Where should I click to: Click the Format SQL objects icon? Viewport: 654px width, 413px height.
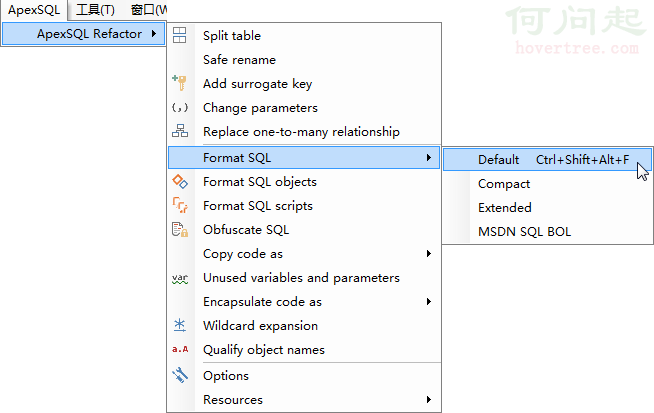pos(180,181)
